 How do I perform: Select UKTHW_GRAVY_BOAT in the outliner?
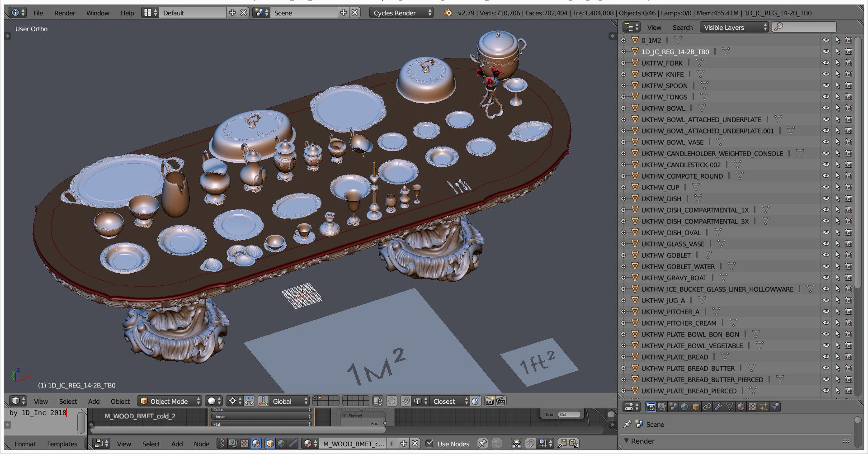(x=674, y=278)
